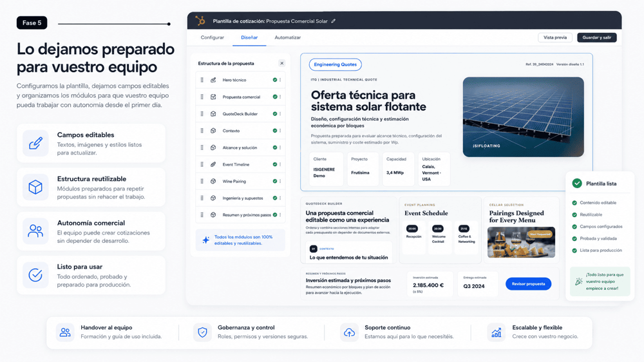Click the Revisar propuesta button

click(x=528, y=284)
